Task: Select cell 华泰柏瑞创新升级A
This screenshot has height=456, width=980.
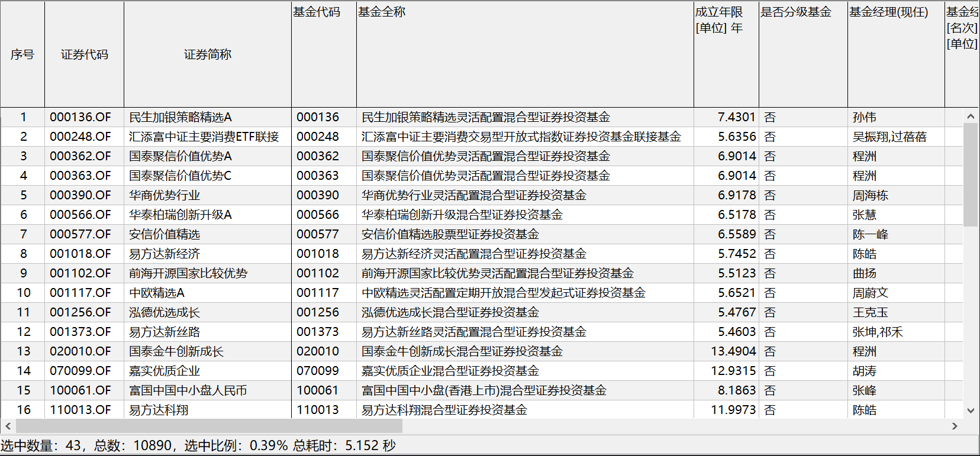Action: pos(208,215)
